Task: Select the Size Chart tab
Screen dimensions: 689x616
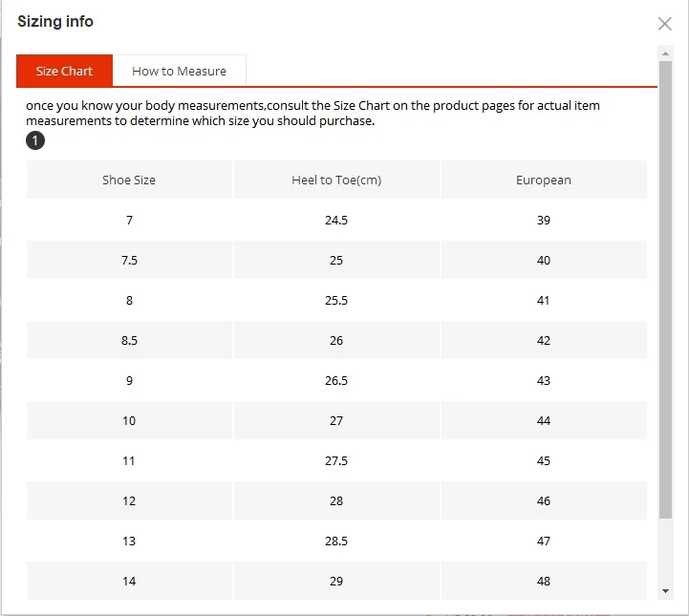Action: pyautogui.click(x=64, y=71)
